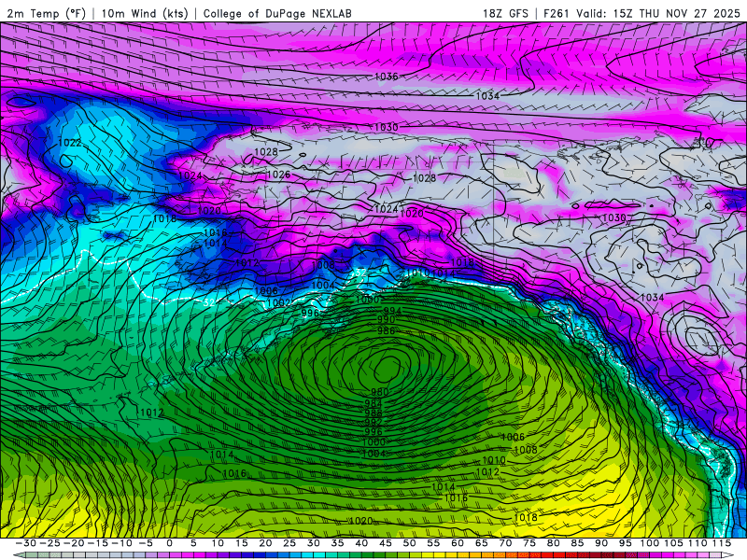
Task: Click the 1002 isobar label
Action: 279,302
